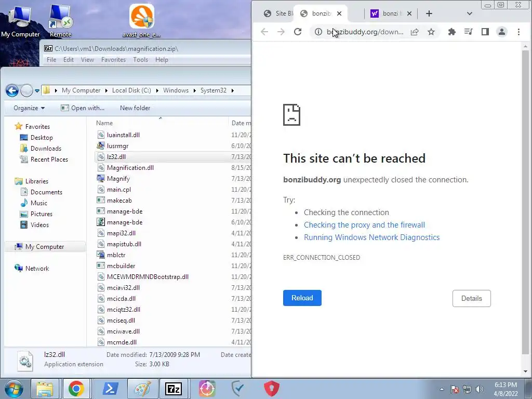Bookmark this page with star icon
This screenshot has width=532, height=399.
coord(431,32)
